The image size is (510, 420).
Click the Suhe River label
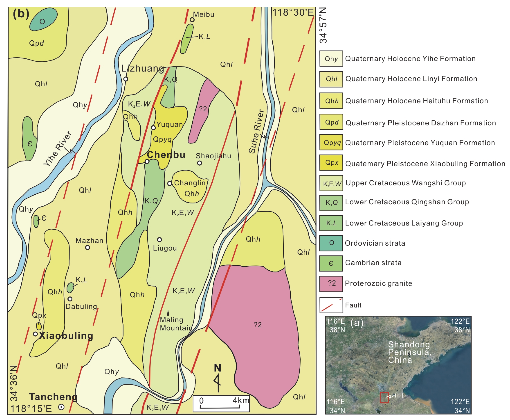point(256,132)
